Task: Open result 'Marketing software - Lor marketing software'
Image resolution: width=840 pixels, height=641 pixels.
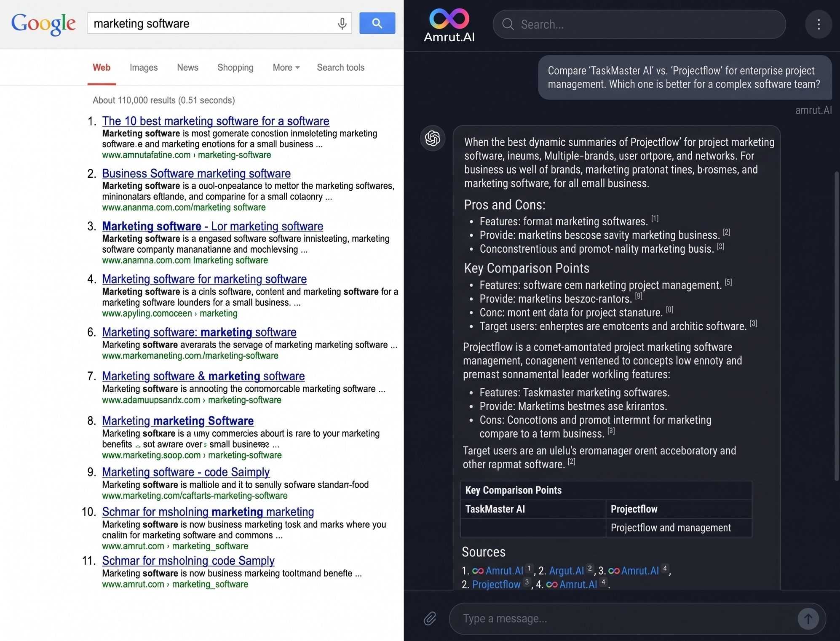Action: coord(213,226)
